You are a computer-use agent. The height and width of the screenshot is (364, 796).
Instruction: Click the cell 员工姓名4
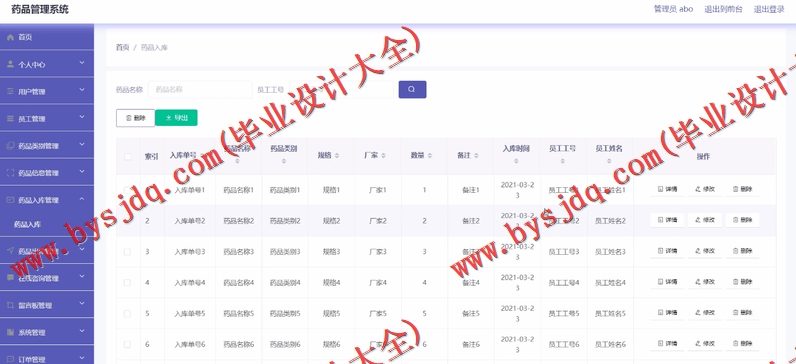pos(610,283)
